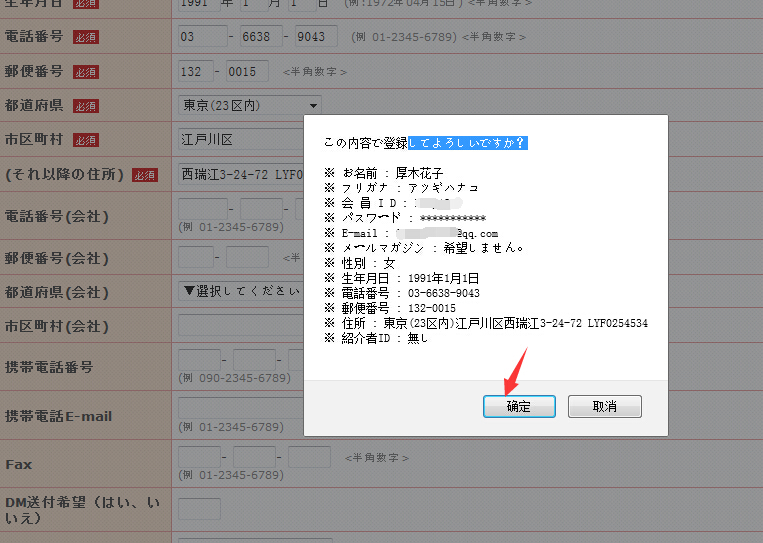763x543 pixels.
Task: Click the 取消 button to cancel registration
Action: click(604, 407)
